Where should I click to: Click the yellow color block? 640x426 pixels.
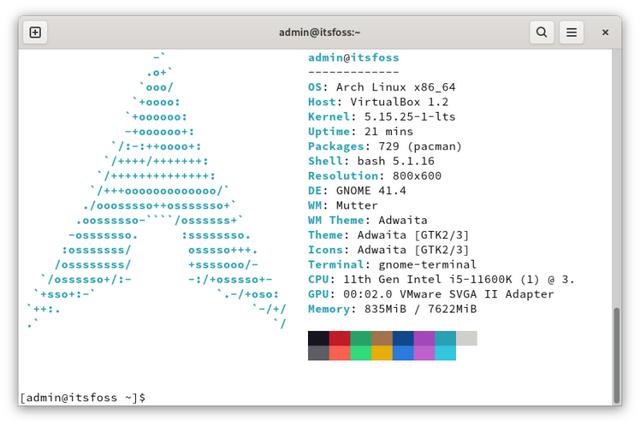[382, 353]
